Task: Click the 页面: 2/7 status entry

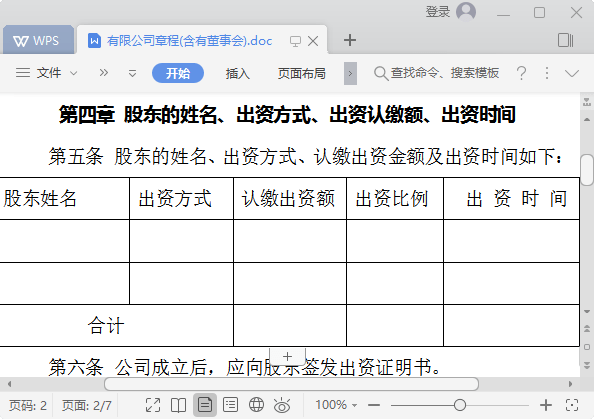Action: pyautogui.click(x=87, y=405)
